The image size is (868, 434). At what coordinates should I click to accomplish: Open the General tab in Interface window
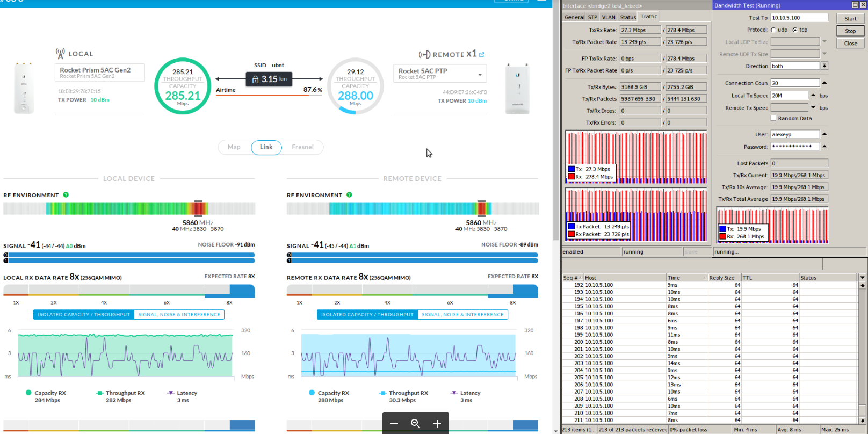(574, 17)
